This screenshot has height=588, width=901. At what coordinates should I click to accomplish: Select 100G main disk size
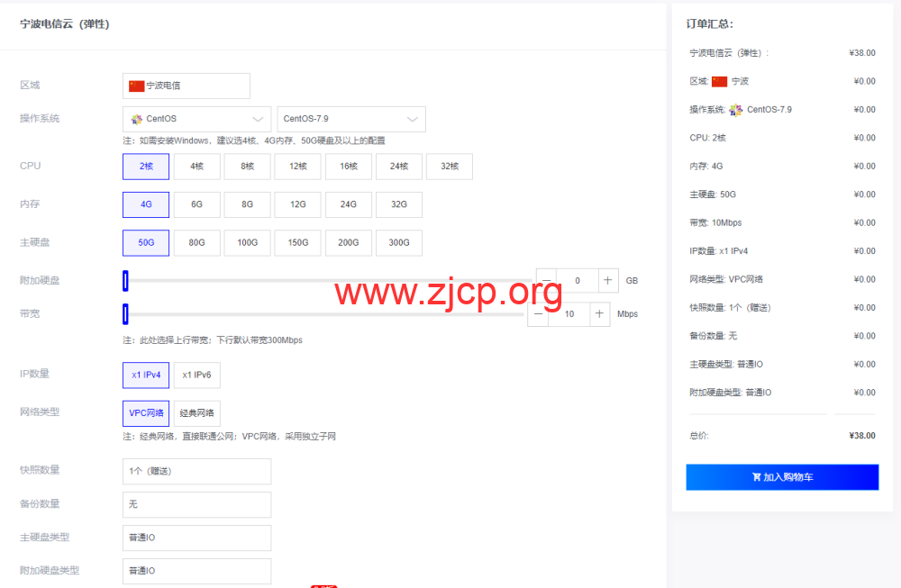point(247,243)
